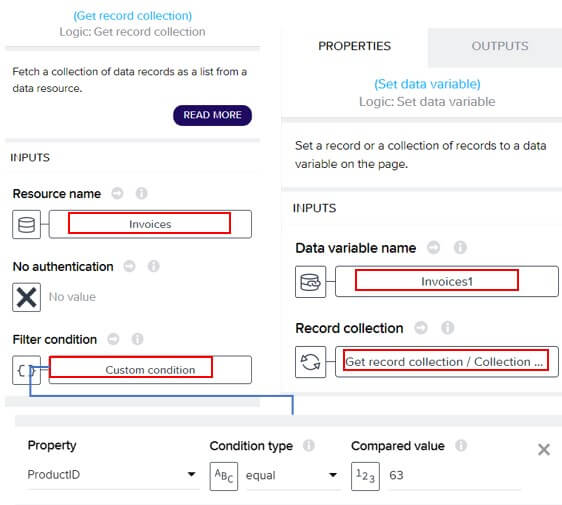Click the refresh icon beside Record collection
Screen dimensions: 562x505
click(310, 362)
